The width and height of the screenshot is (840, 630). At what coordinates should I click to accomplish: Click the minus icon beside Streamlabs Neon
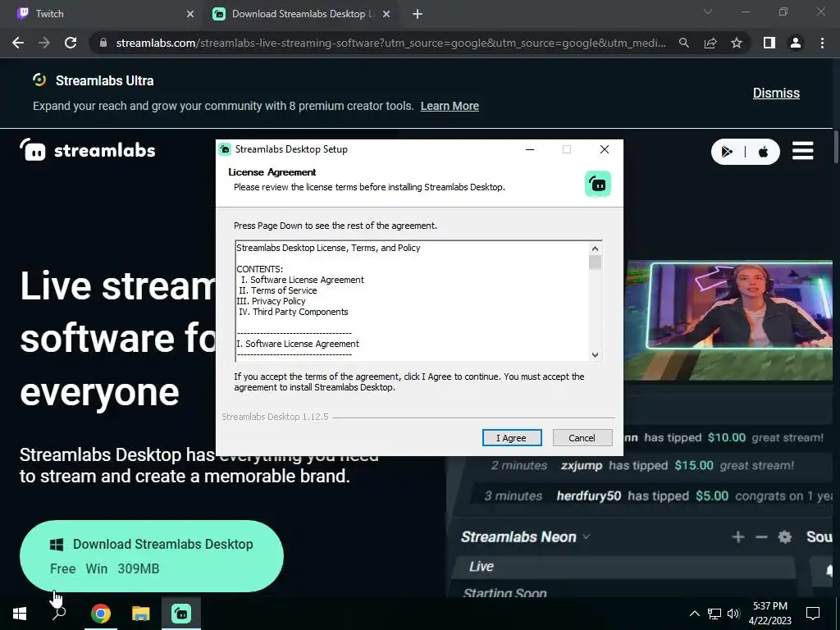click(761, 536)
